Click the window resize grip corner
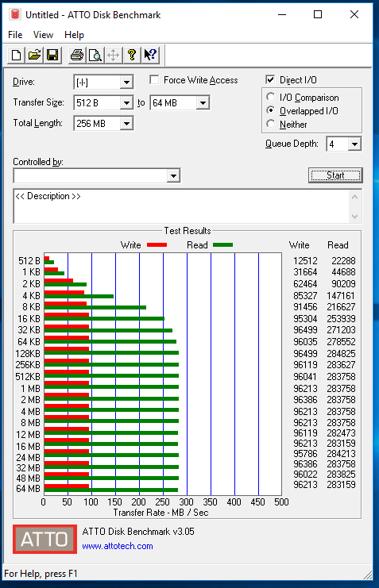 pyautogui.click(x=367, y=575)
